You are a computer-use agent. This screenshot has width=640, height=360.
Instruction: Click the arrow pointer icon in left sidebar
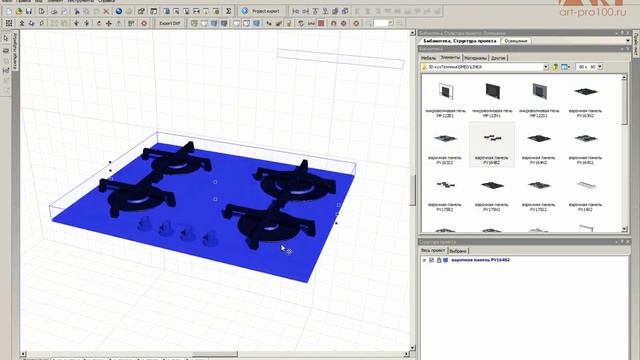coord(6,38)
